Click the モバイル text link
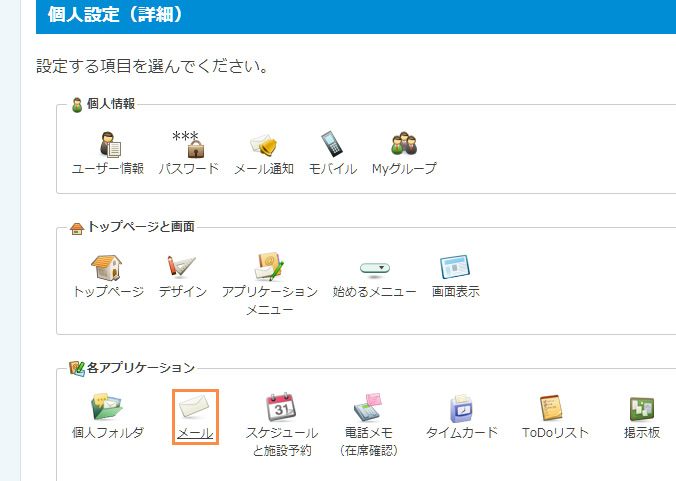This screenshot has height=481, width=676. tap(333, 169)
